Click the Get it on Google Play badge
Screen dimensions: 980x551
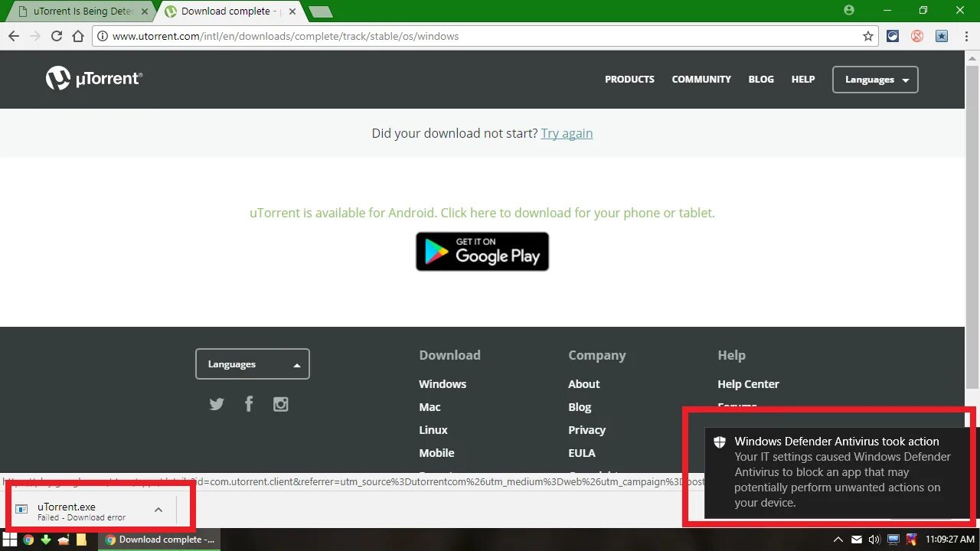(x=482, y=251)
